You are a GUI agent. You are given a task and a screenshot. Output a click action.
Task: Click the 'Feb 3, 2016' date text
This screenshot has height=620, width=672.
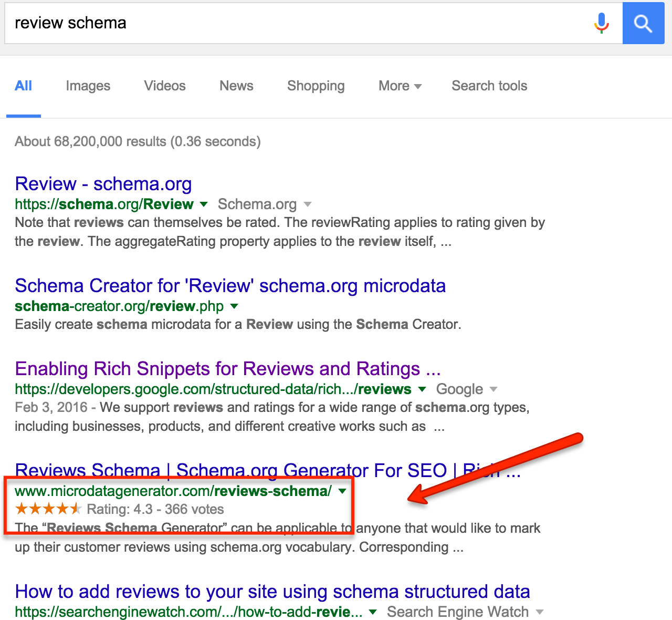click(x=51, y=407)
